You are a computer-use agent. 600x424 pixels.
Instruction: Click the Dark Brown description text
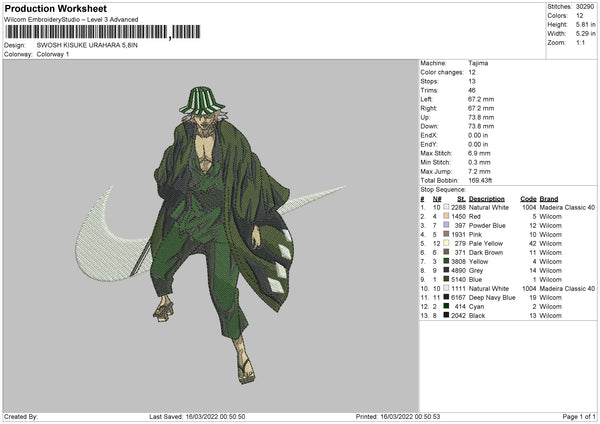[486, 253]
